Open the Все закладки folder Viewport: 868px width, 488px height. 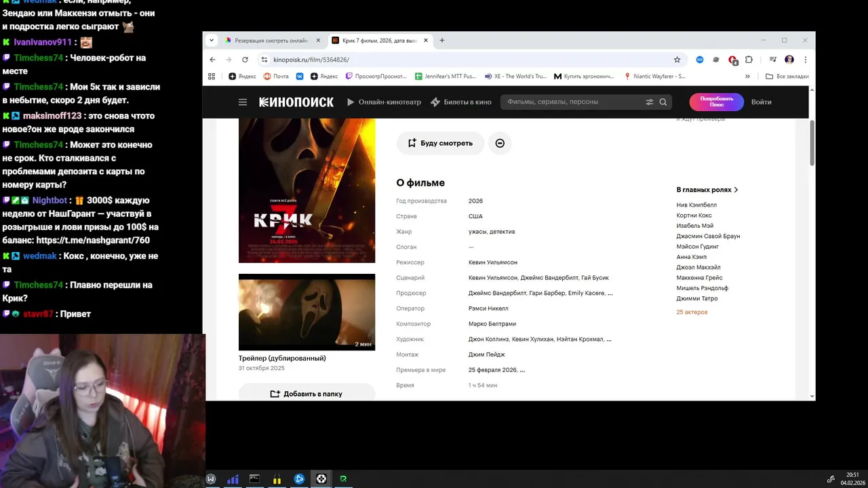point(787,77)
